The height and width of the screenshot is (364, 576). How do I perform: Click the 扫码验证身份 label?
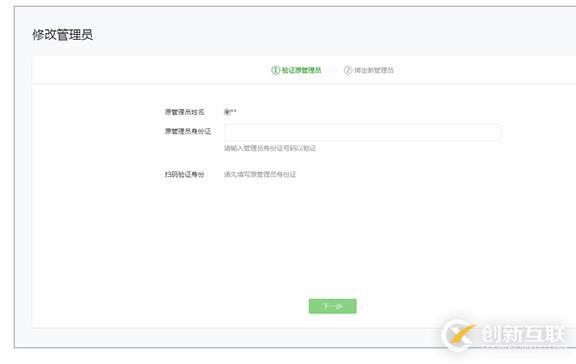[184, 174]
